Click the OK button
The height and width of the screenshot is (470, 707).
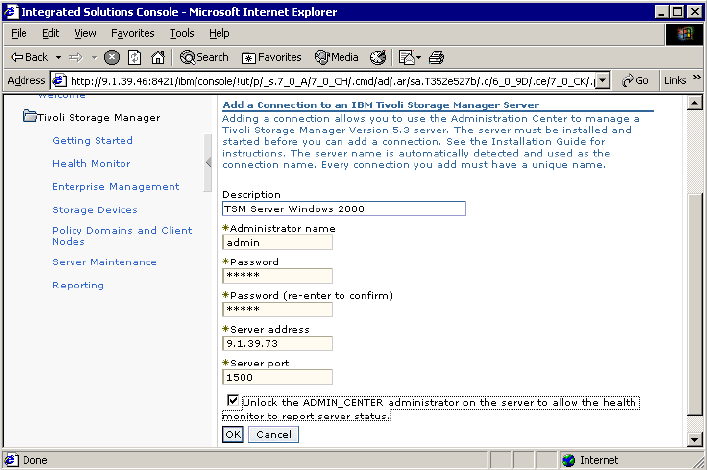(233, 434)
